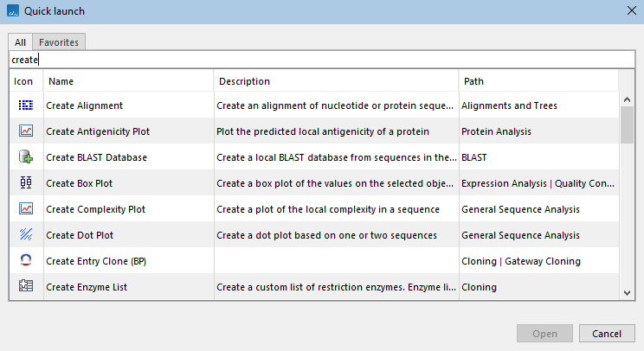The image size is (644, 351).
Task: Click the 'Cloning | Gateway Cloning' path cell
Action: 539,261
